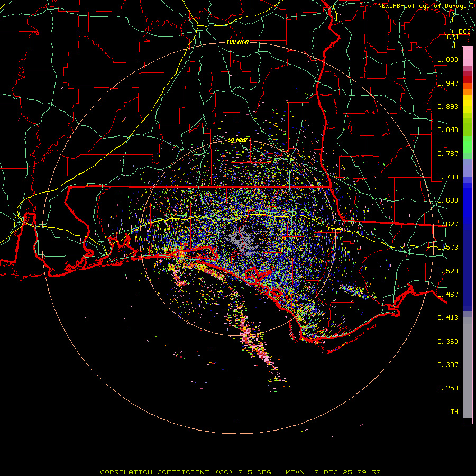Click the bright green color bar segment
This screenshot has width=476, height=476.
[x=467, y=144]
